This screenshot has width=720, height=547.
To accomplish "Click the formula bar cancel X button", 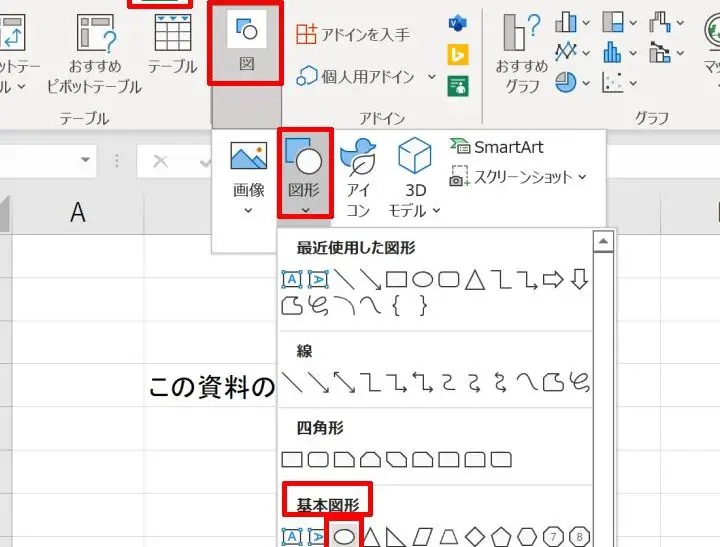I will 160,161.
